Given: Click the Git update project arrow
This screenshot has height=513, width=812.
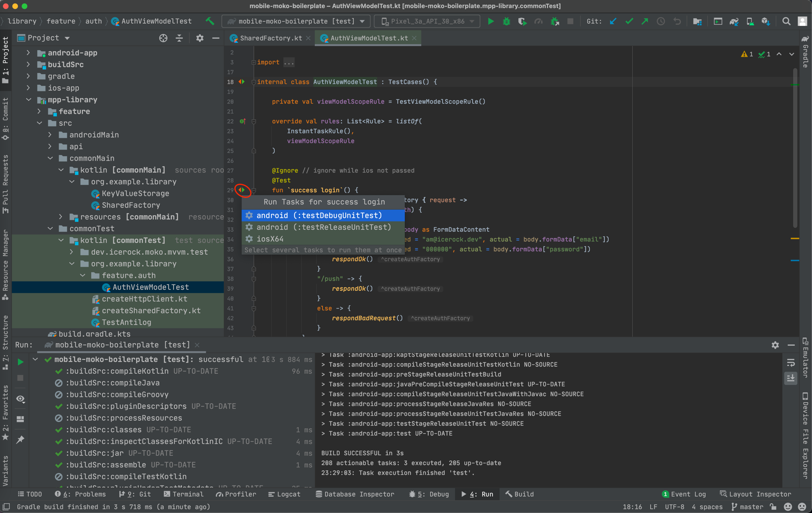Looking at the screenshot, I should click(x=613, y=21).
